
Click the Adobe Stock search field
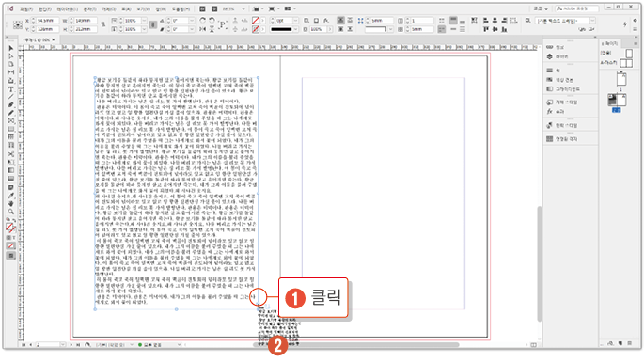click(576, 8)
